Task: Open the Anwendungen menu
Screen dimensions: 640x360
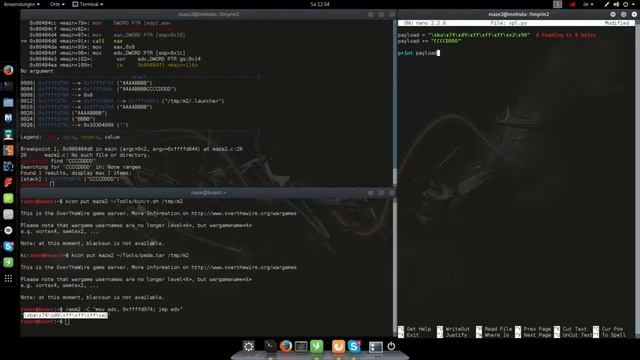Action: click(x=22, y=4)
